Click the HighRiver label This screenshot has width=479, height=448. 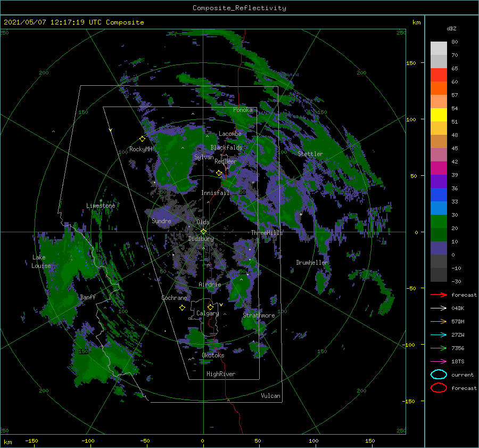[221, 374]
